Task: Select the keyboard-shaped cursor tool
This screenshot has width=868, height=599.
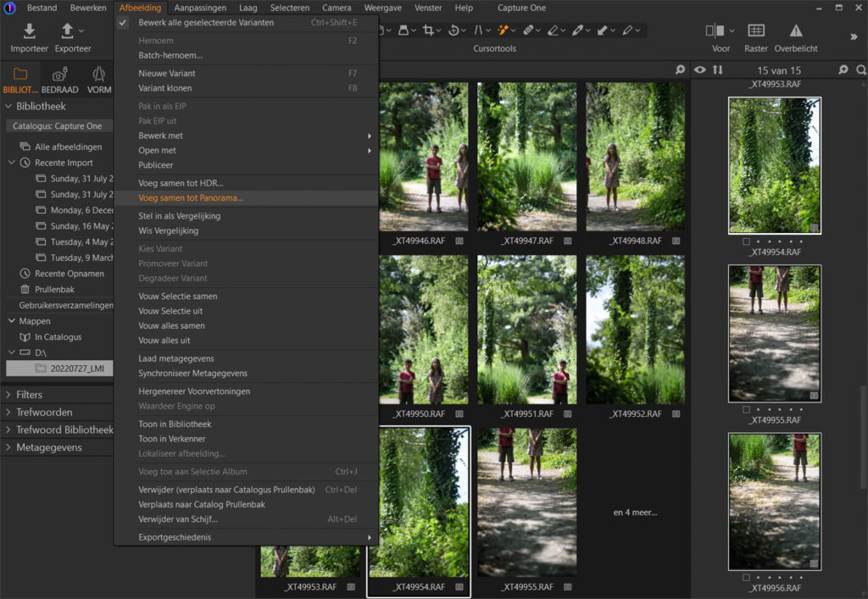Action: click(403, 31)
